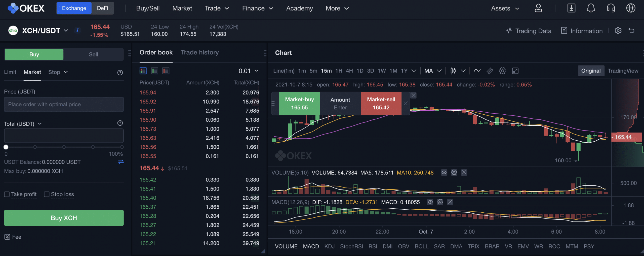Click the Total (USDT) input field

(64, 136)
